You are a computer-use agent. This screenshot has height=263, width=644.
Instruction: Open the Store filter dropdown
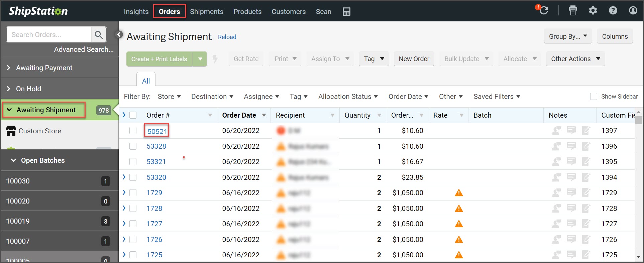(x=169, y=97)
